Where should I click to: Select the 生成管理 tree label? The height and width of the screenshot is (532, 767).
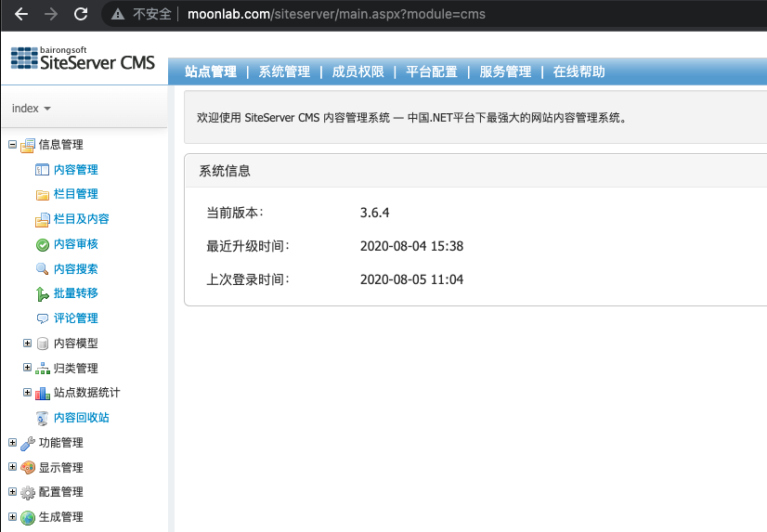point(60,517)
